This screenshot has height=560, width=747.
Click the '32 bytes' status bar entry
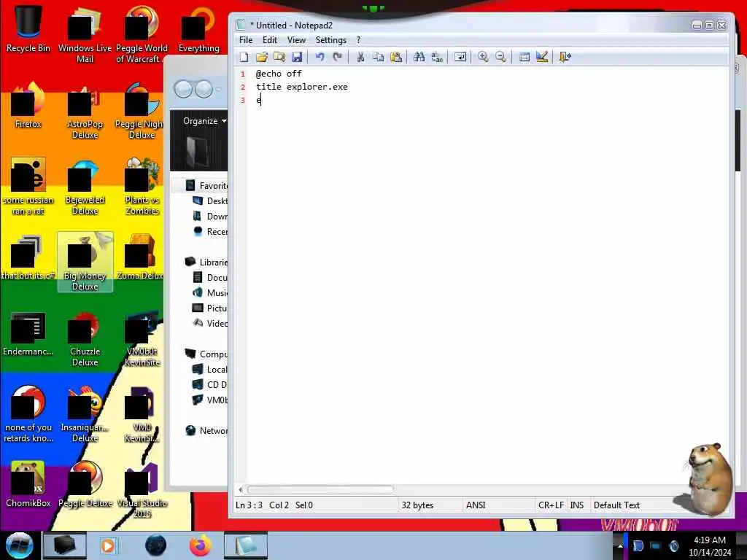[x=417, y=505]
